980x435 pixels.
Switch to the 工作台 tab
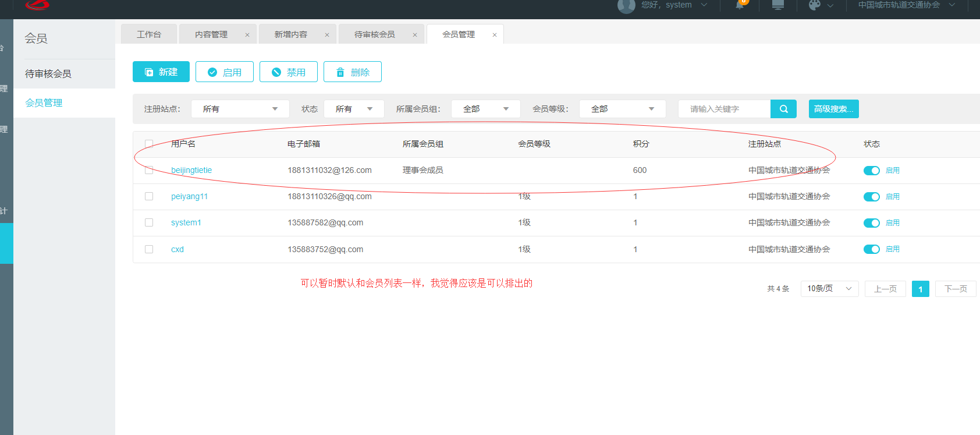pos(149,34)
